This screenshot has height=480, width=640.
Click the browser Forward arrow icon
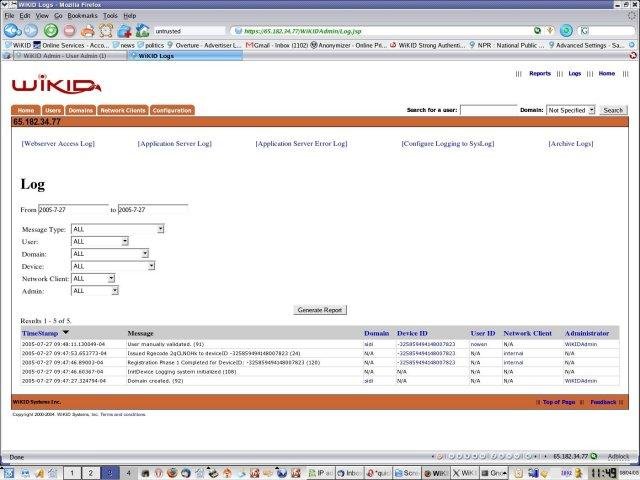(31, 31)
